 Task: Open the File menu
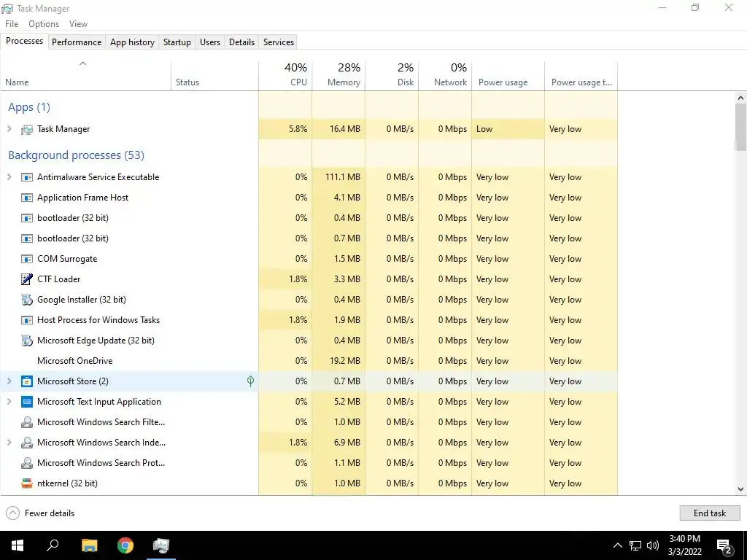coord(12,24)
